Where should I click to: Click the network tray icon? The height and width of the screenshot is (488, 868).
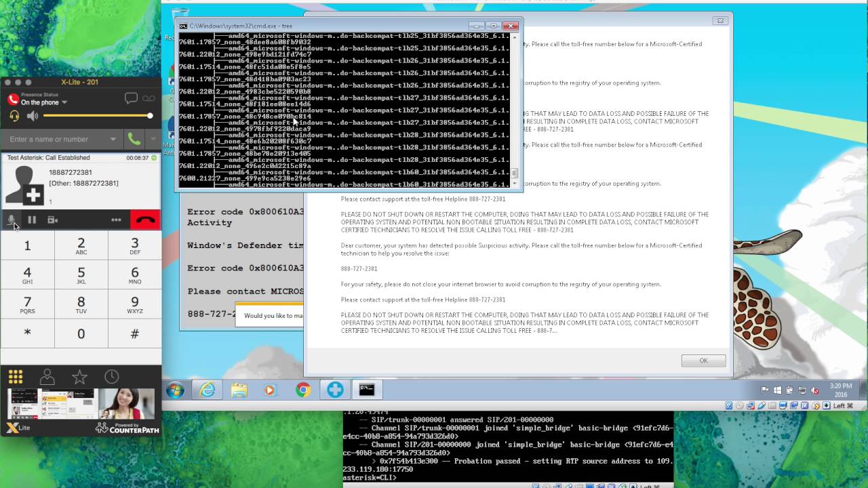click(x=802, y=390)
